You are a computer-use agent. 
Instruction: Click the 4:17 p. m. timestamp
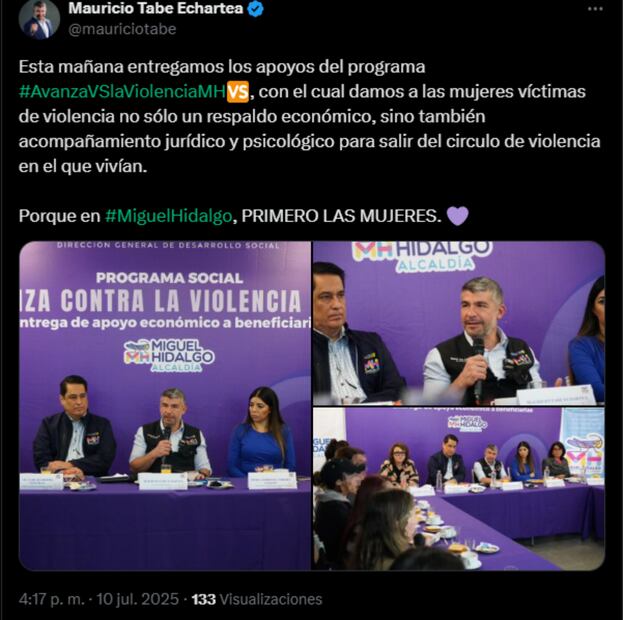[52, 599]
